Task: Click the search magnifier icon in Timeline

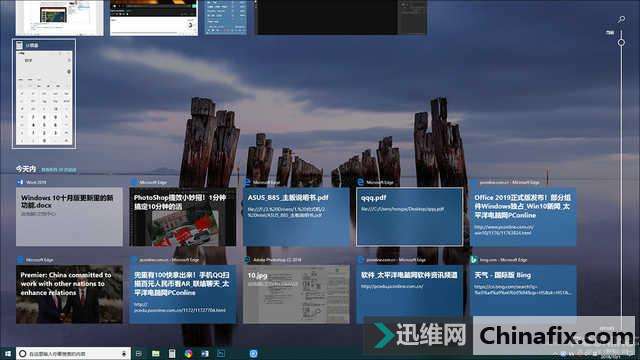Action: [621, 19]
